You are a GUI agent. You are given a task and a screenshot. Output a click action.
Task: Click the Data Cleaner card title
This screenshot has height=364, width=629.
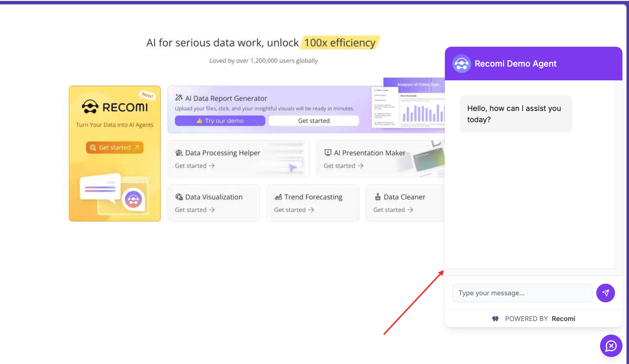(404, 197)
